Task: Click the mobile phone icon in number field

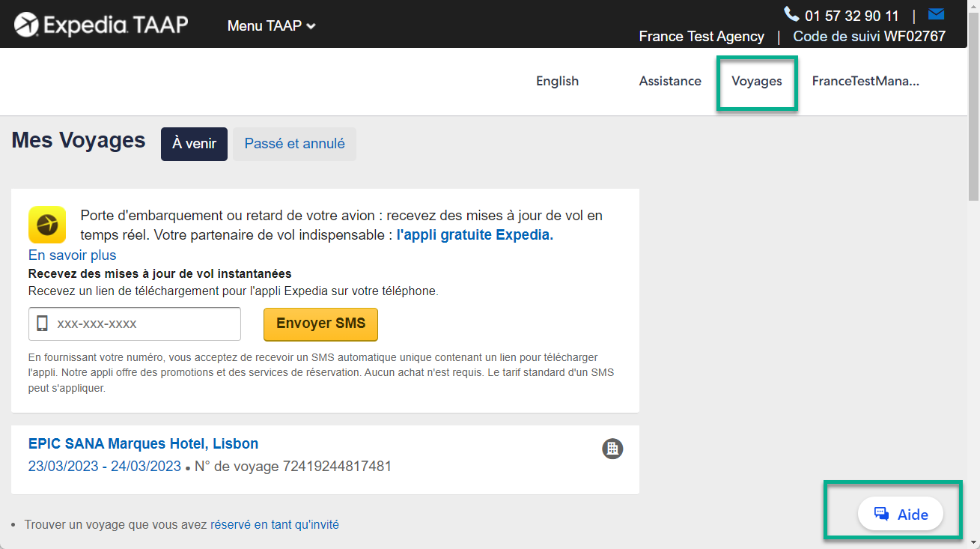Action: click(42, 324)
